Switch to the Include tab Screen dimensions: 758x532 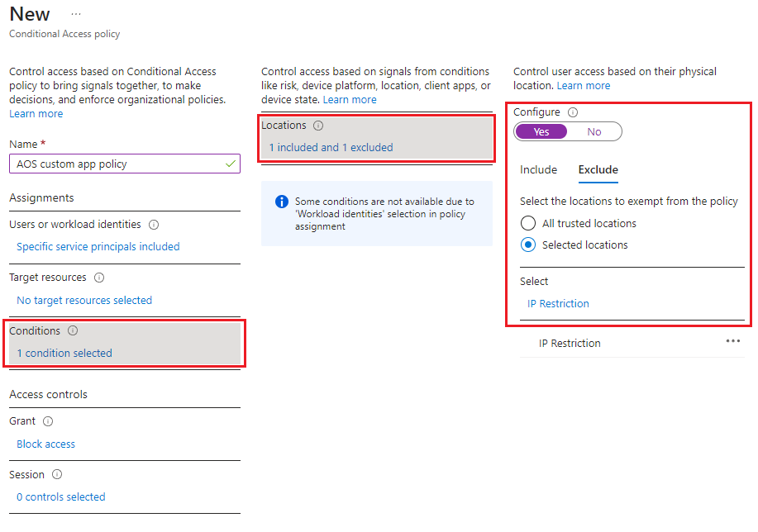[x=538, y=169]
